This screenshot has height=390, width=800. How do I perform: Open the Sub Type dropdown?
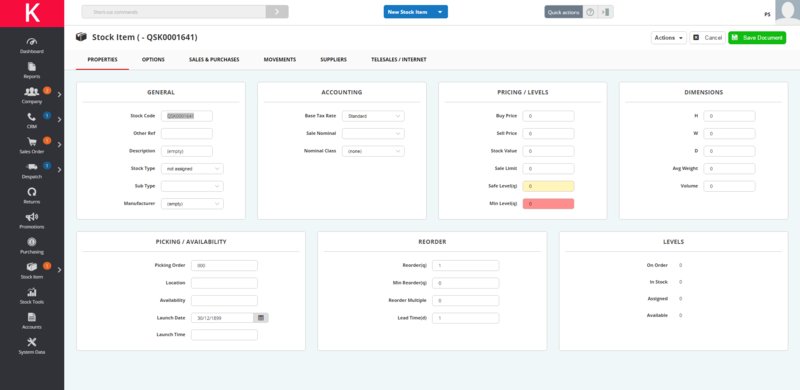(192, 186)
